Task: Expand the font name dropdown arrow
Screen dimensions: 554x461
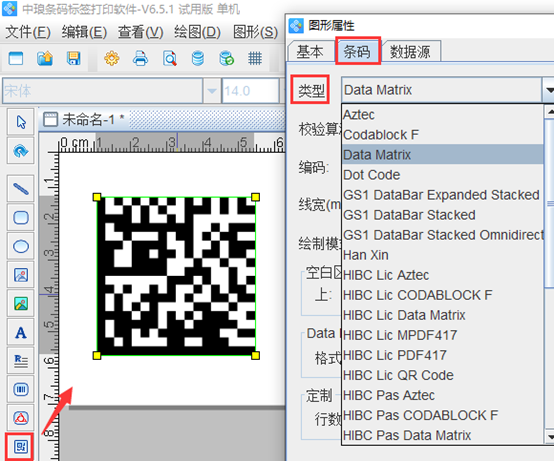Action: [x=212, y=91]
